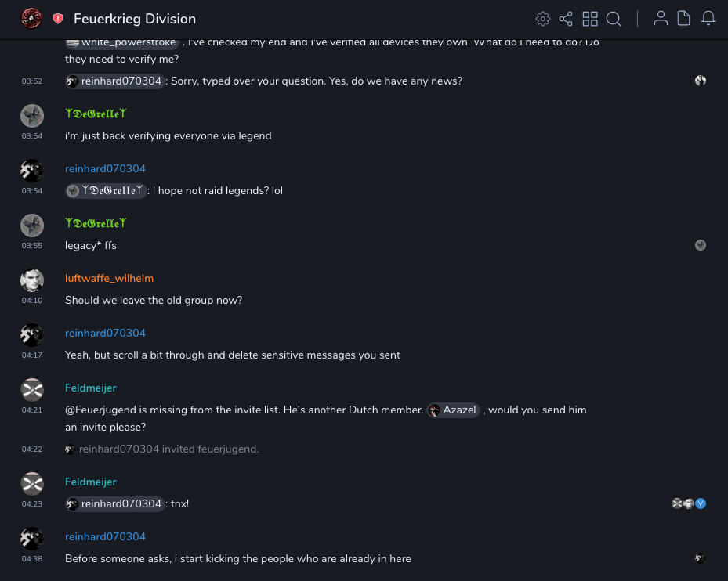The image size is (728, 581).
Task: Open the files document icon
Action: 684,19
